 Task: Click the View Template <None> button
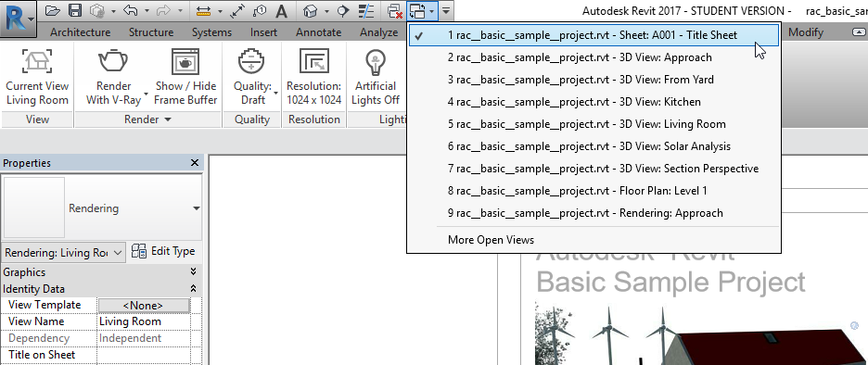point(144,306)
